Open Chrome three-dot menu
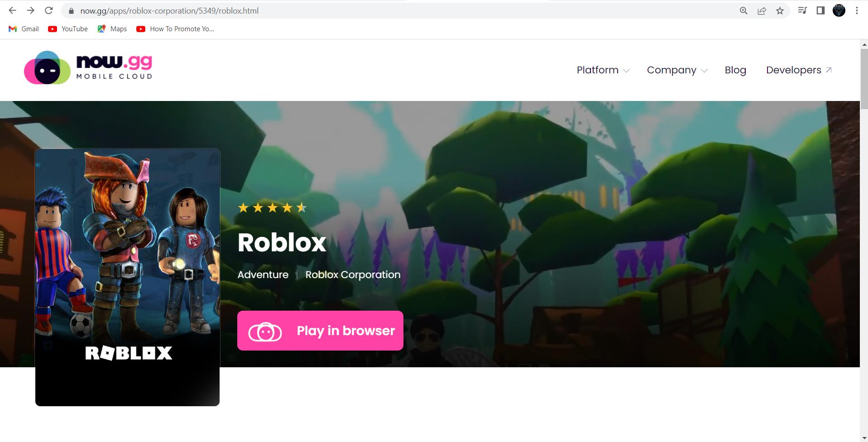Screen dimensions: 868x442 [x=857, y=10]
